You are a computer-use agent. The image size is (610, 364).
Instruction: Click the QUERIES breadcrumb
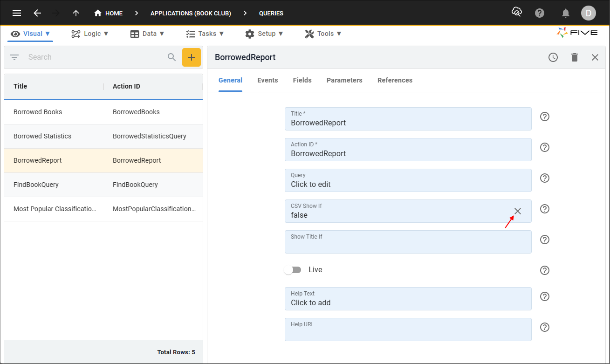(271, 13)
